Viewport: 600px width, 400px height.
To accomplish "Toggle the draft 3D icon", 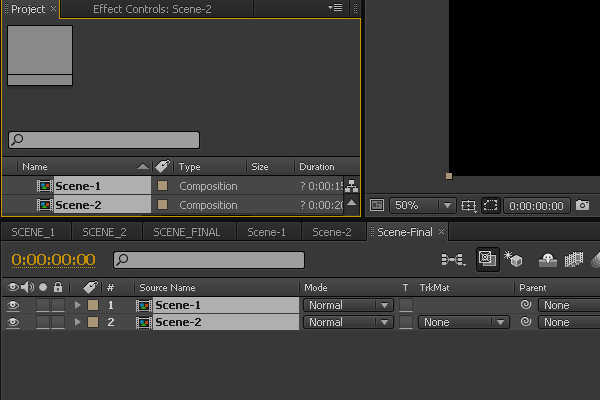I will [x=513, y=259].
